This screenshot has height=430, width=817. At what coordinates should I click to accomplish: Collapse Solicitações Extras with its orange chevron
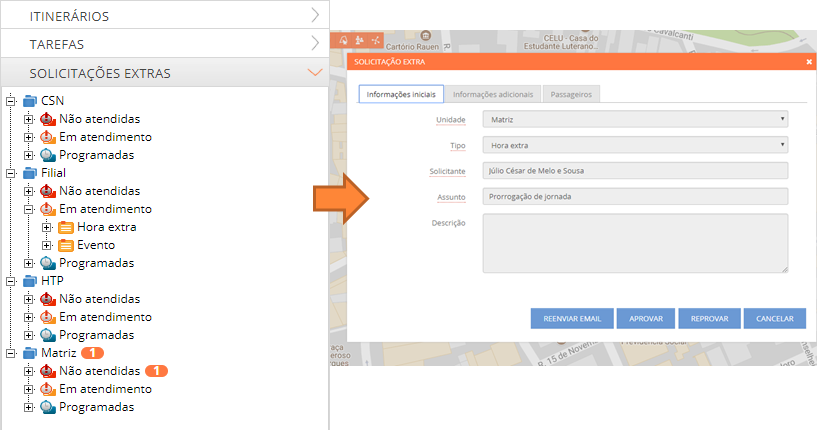[315, 72]
